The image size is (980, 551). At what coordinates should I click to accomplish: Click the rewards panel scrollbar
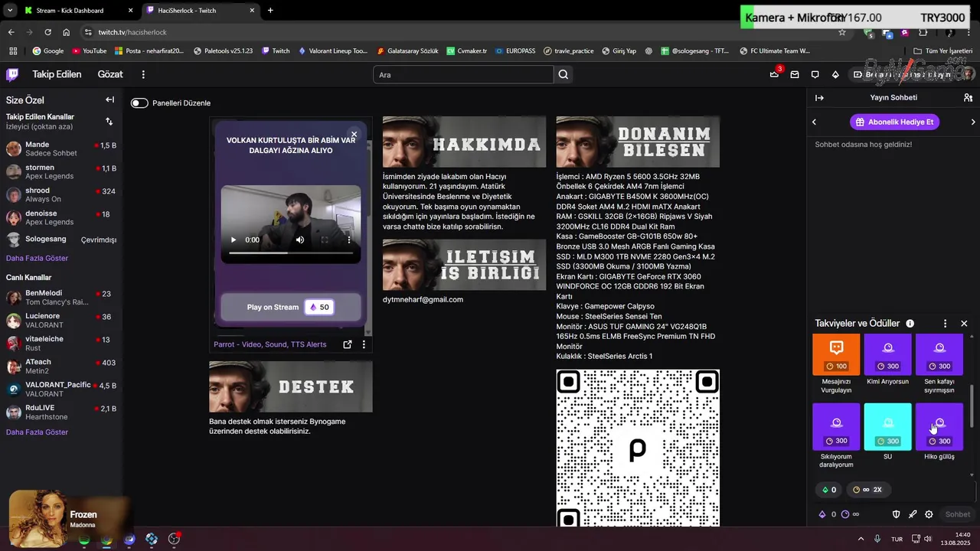972,406
